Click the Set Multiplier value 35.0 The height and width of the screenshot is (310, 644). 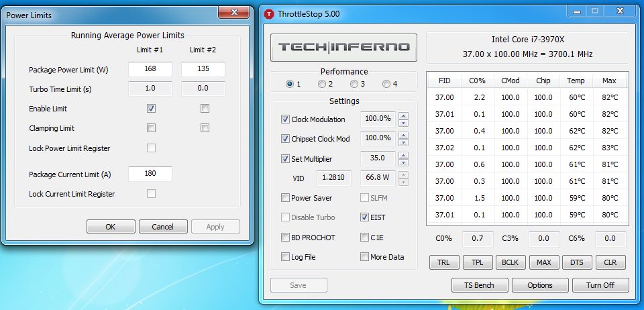click(378, 158)
